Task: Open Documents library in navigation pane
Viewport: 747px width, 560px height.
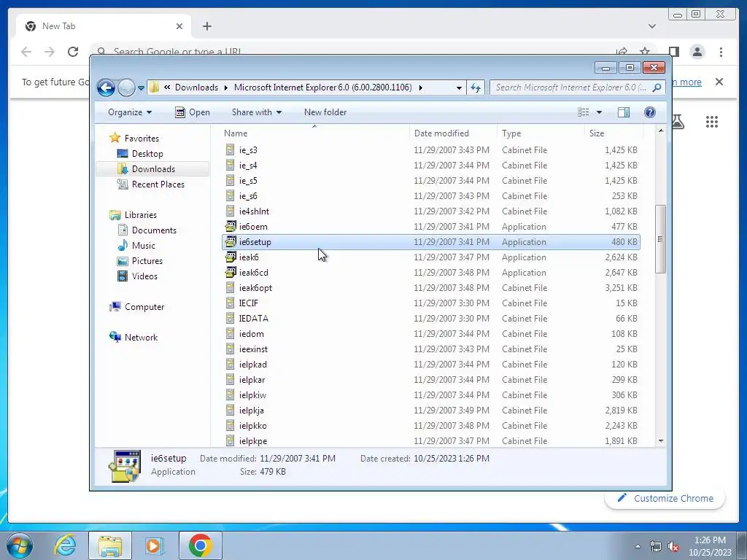Action: [x=154, y=230]
